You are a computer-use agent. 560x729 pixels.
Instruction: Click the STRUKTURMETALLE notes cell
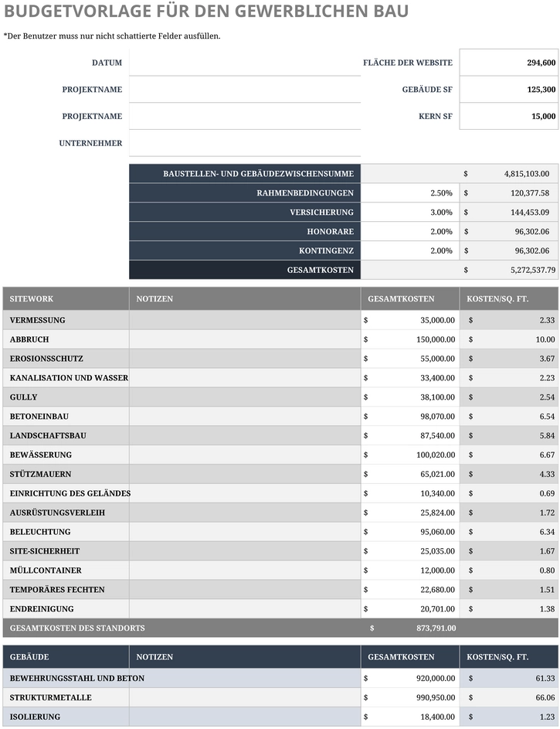[x=245, y=697]
